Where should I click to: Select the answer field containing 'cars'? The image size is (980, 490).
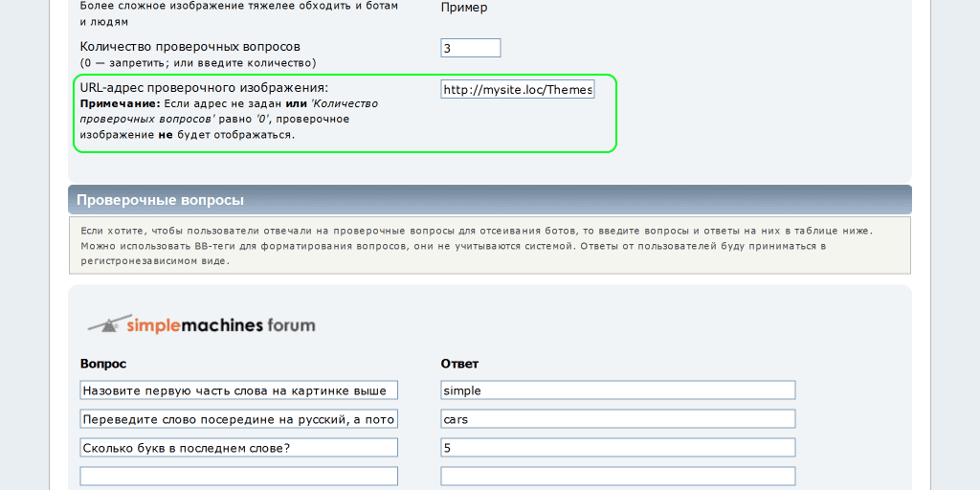(617, 419)
